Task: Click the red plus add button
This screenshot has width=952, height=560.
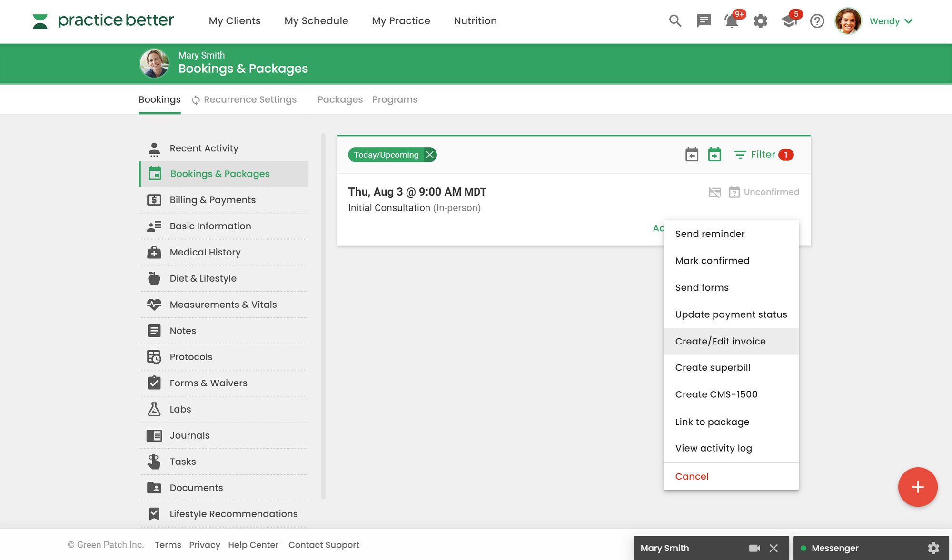Action: (918, 487)
